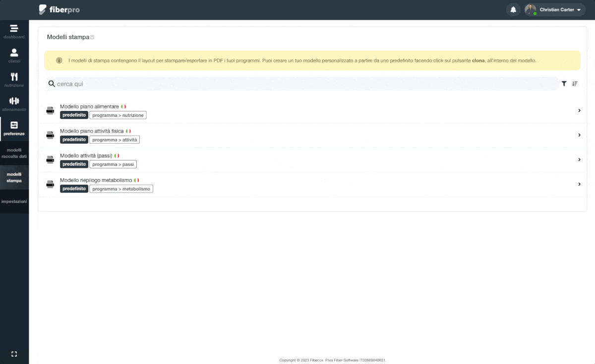The height and width of the screenshot is (364, 595).
Task: Expand chevron for Modello piano alimentare
Action: pos(579,110)
